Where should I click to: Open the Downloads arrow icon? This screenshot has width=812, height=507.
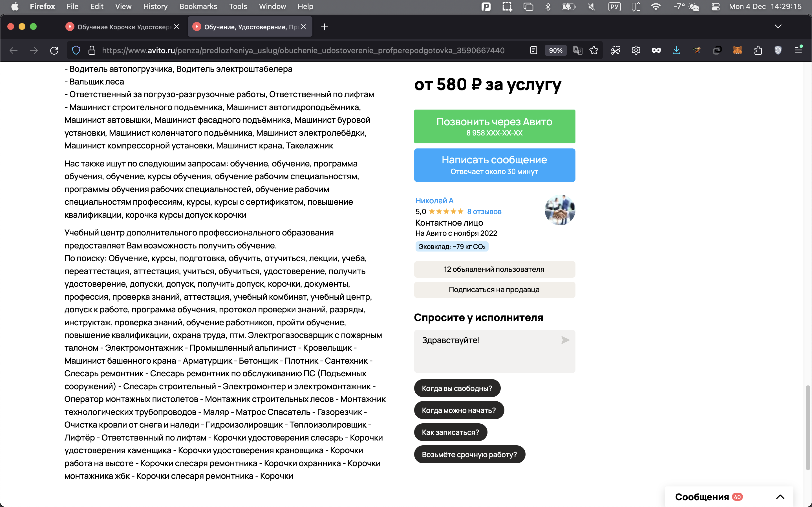point(676,50)
